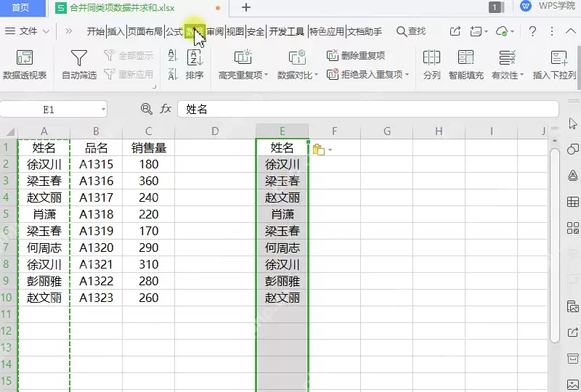Click the selection arrow icon in right sidebar
This screenshot has height=392, width=581.
pos(573,123)
